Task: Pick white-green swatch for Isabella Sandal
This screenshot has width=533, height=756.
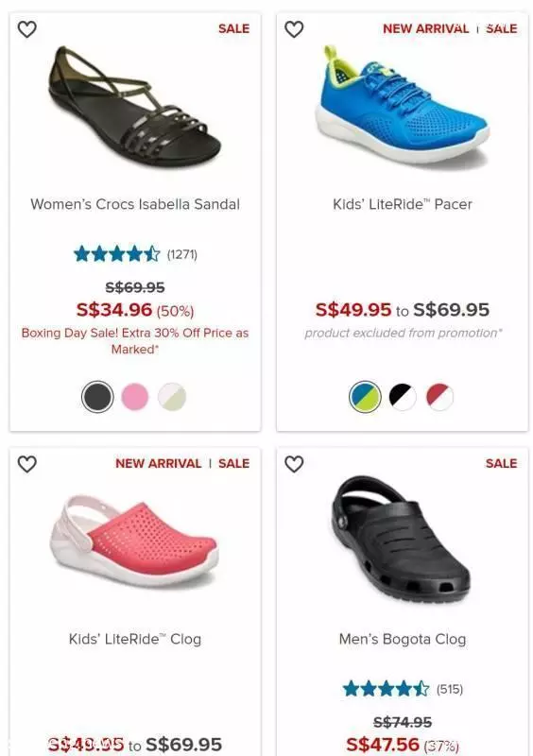Action: point(172,396)
